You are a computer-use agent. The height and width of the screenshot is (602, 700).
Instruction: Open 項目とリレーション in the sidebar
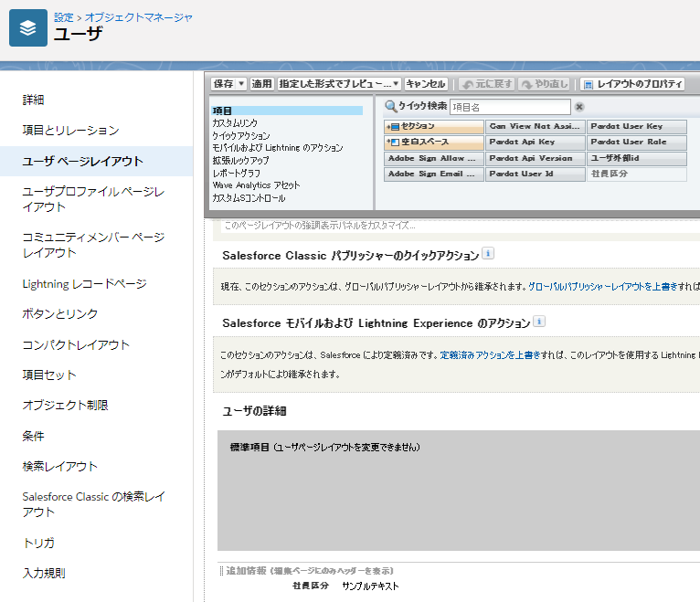coord(70,131)
